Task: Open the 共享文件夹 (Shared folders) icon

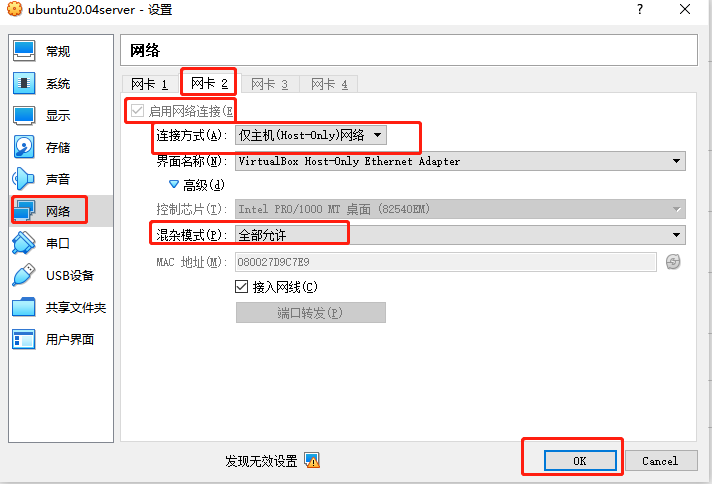Action: pos(24,307)
